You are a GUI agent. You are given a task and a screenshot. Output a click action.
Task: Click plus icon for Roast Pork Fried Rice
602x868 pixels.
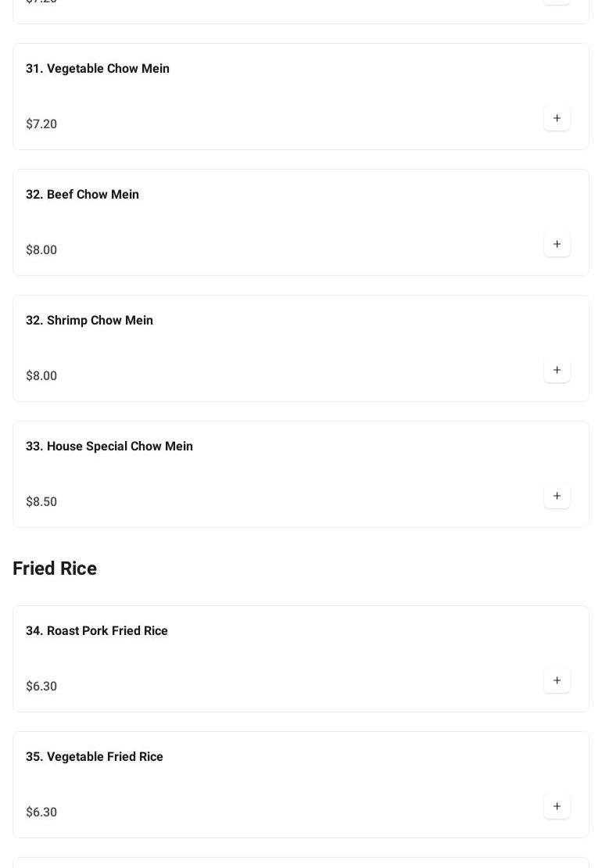[557, 681]
